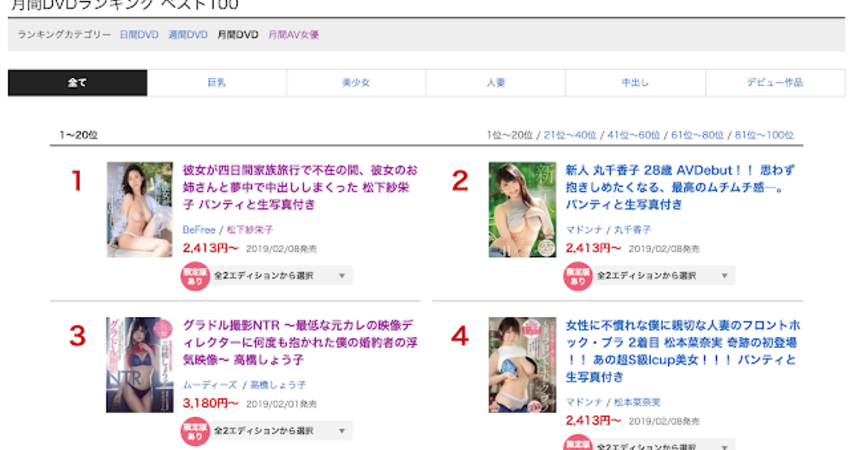Click the 限定版あり badge on rank 3
Screen dimensions: 850x450
click(195, 431)
